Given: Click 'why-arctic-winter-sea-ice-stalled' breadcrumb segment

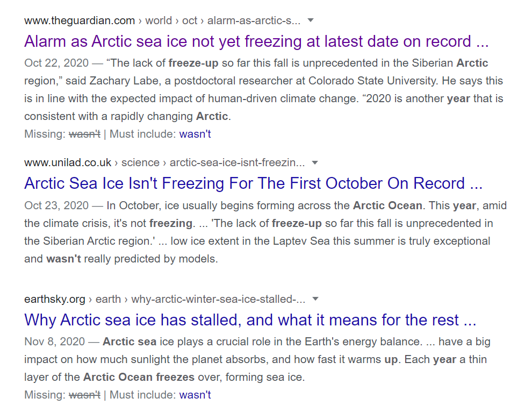Looking at the screenshot, I should click(218, 299).
